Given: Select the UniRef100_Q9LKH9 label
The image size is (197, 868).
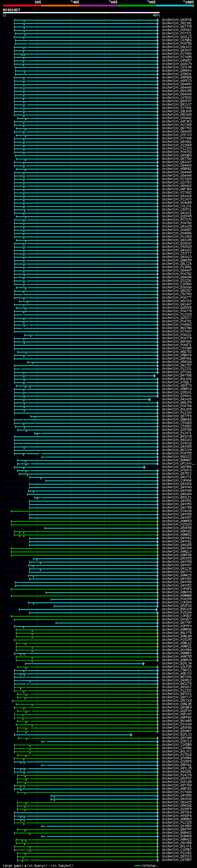Looking at the screenshot, I should tap(177, 111).
